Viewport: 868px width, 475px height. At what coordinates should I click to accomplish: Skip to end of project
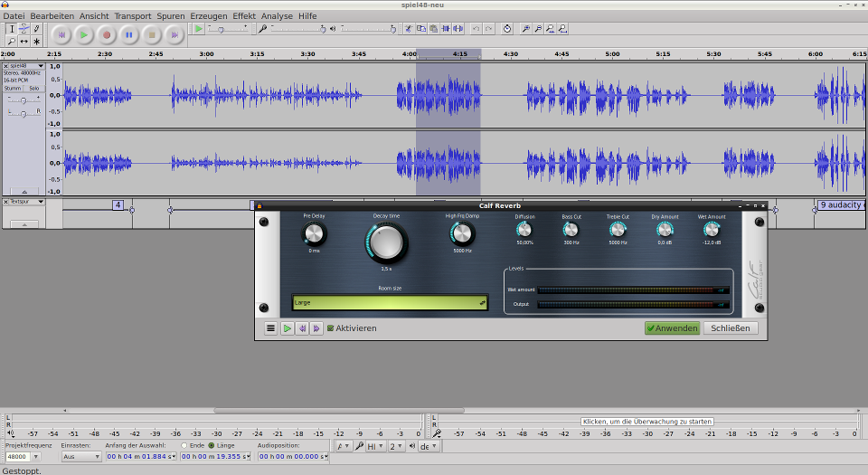(175, 35)
